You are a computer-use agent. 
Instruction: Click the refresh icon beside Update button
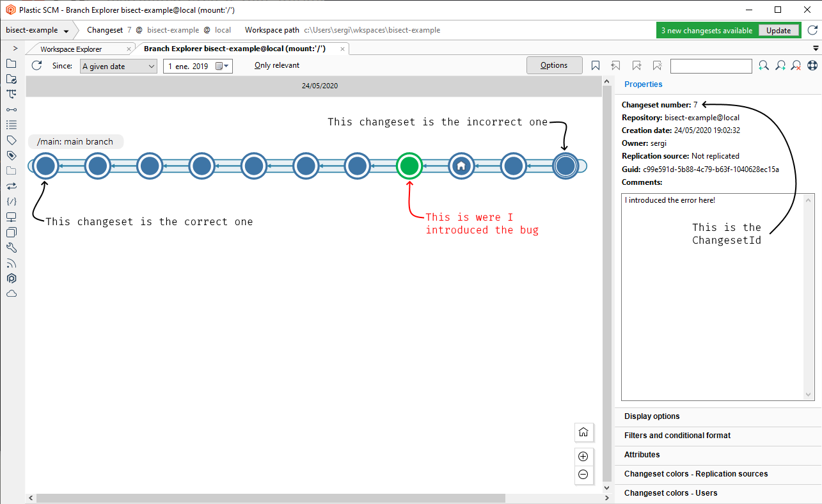point(812,30)
